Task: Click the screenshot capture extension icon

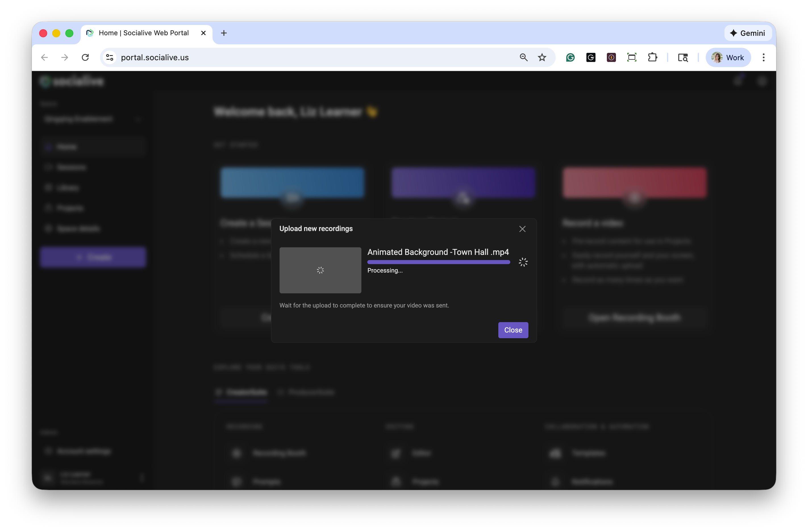Action: pos(632,57)
